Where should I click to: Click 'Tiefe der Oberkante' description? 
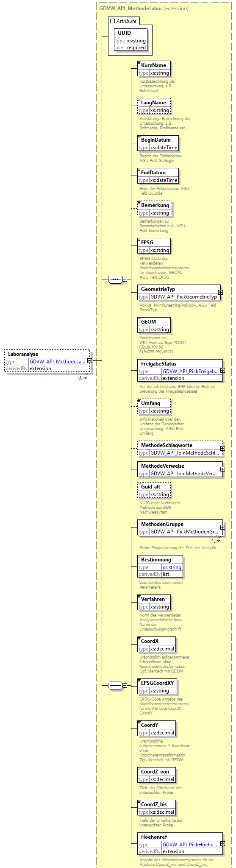tap(160, 790)
